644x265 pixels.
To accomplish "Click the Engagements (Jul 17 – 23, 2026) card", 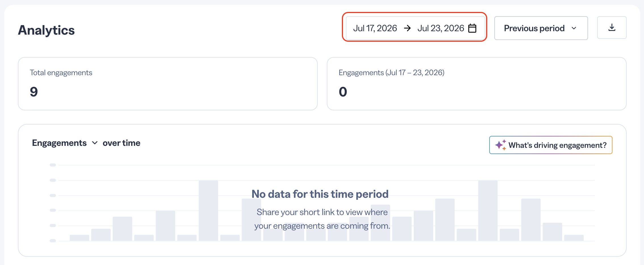I will pos(476,84).
